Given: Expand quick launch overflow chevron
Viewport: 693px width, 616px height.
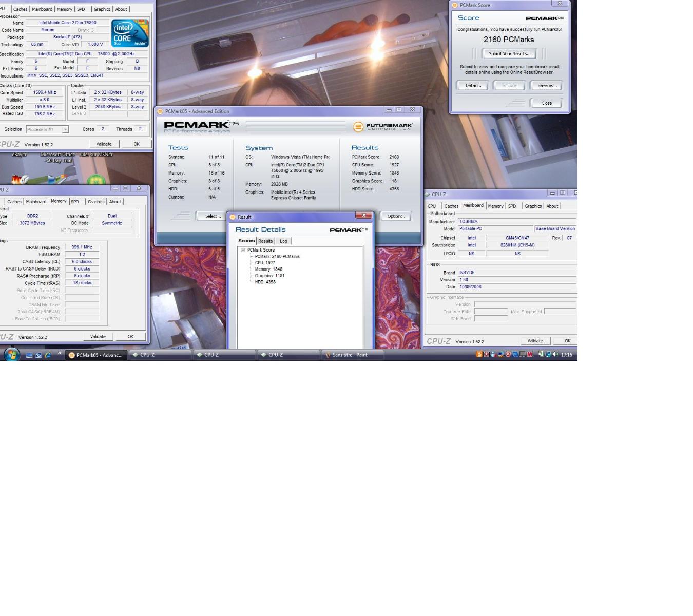Looking at the screenshot, I should point(60,353).
